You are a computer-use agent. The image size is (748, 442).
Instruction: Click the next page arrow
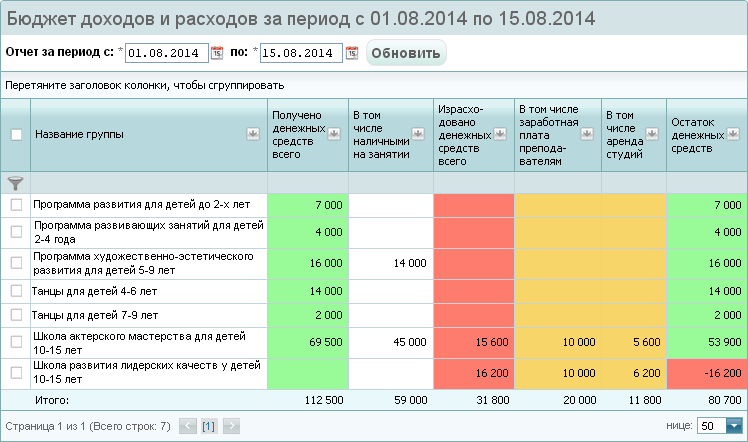pyautogui.click(x=231, y=426)
